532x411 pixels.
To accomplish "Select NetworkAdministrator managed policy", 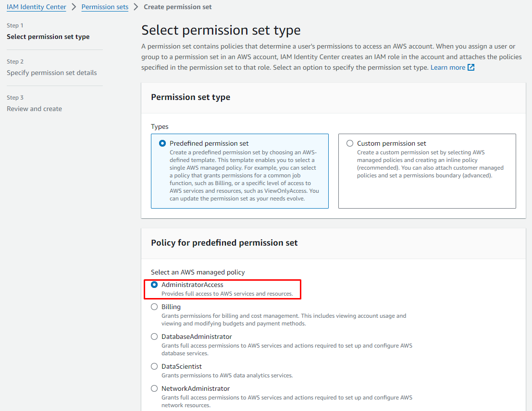I will click(154, 388).
